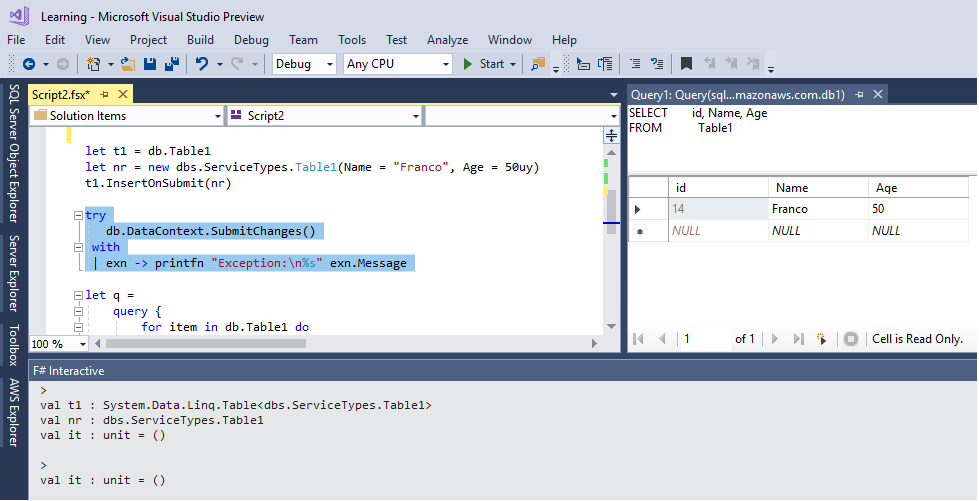Viewport: 979px width, 501px height.
Task: Open the SQL Server Object Explorer side tab
Action: pos(14,154)
